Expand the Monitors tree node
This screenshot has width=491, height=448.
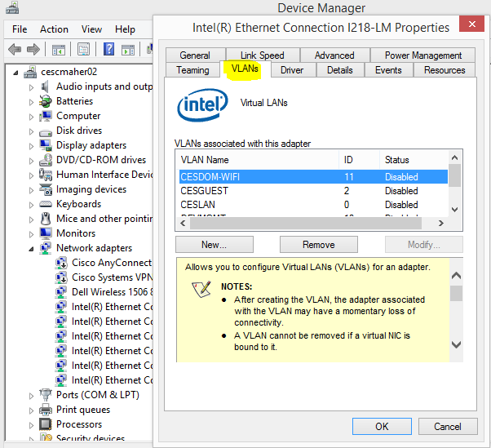[31, 234]
